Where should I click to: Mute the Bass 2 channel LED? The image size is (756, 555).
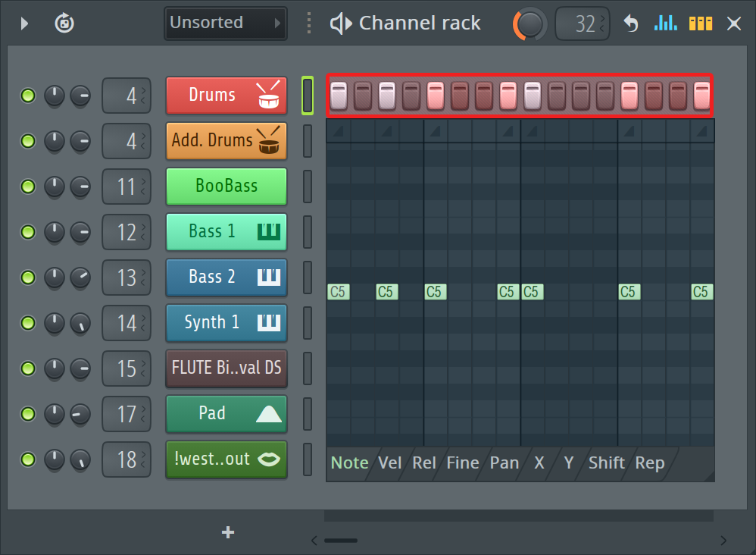point(28,277)
